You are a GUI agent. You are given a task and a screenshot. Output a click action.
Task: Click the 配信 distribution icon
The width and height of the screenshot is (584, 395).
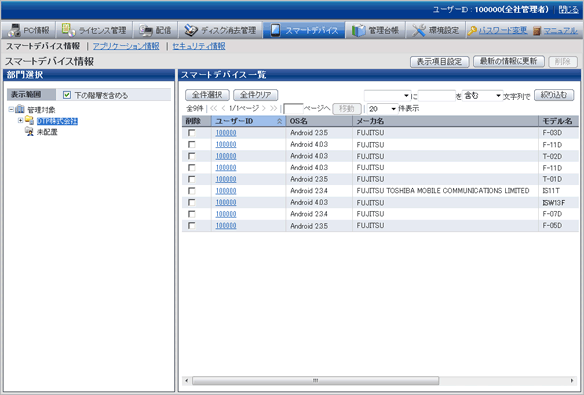(x=146, y=31)
